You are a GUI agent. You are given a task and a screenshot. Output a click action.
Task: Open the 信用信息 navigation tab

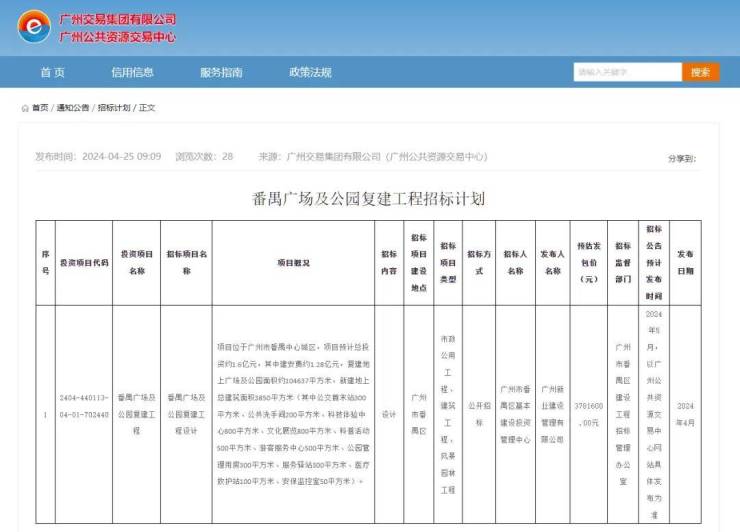[x=132, y=72]
